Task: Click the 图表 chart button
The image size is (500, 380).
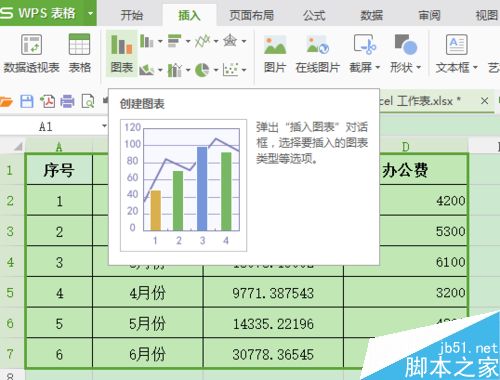Action: click(x=122, y=53)
